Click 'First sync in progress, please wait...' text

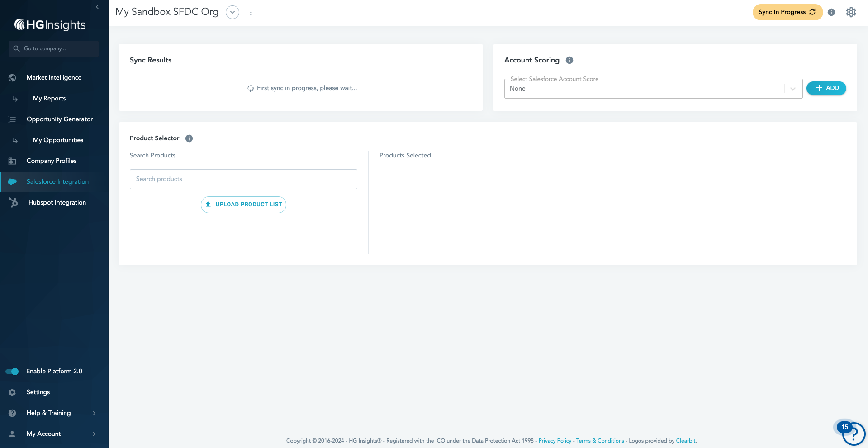[307, 88]
